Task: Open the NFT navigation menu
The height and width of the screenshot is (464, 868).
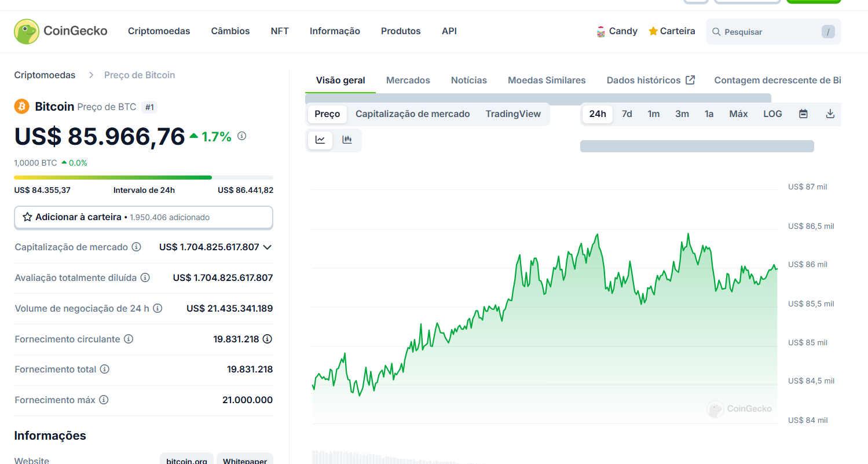Action: pos(280,31)
